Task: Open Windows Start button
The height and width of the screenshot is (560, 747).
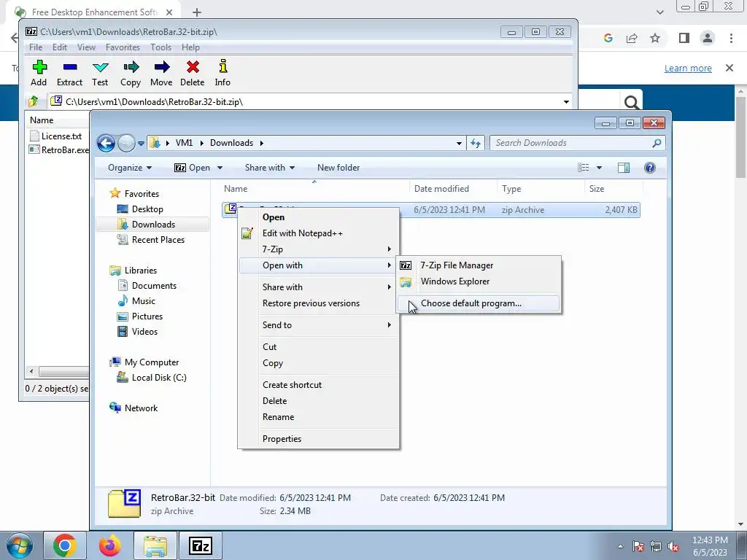Action: coord(19,546)
